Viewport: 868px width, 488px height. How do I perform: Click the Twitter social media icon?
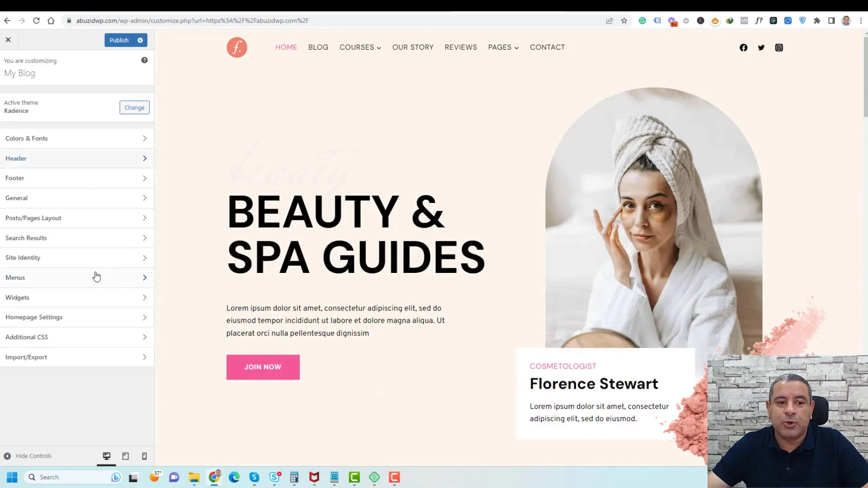761,47
